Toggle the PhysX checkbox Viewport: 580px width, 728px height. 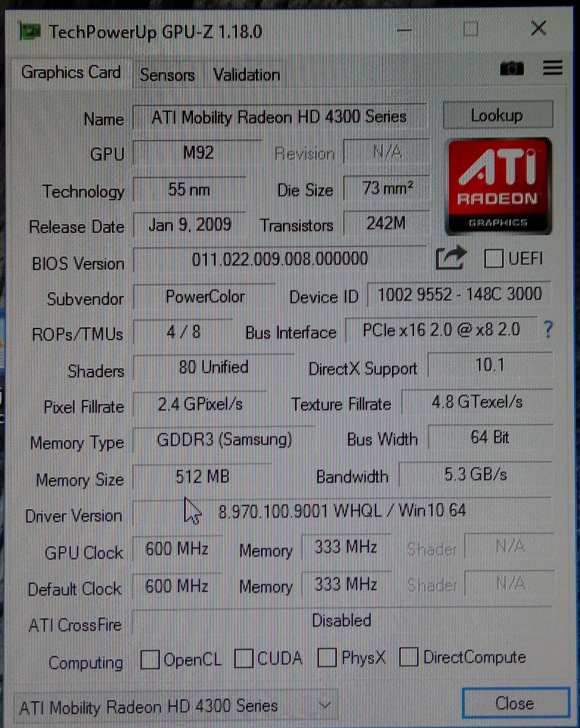327,657
